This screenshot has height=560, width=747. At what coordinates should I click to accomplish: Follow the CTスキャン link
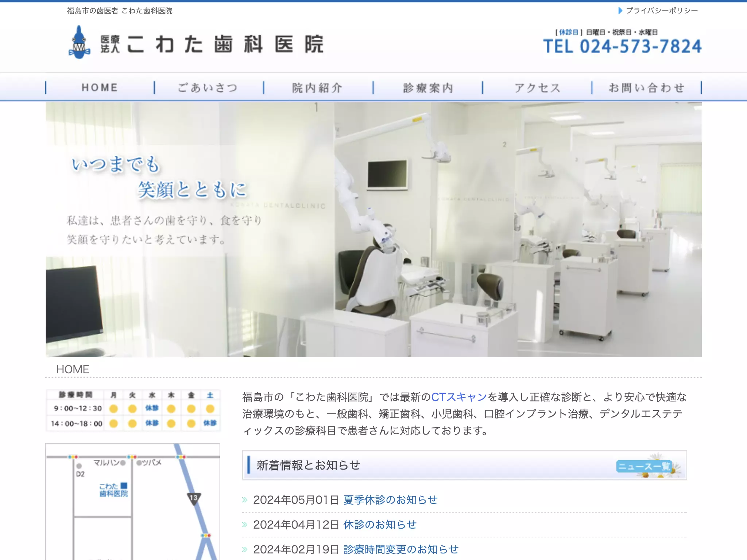pos(459,397)
